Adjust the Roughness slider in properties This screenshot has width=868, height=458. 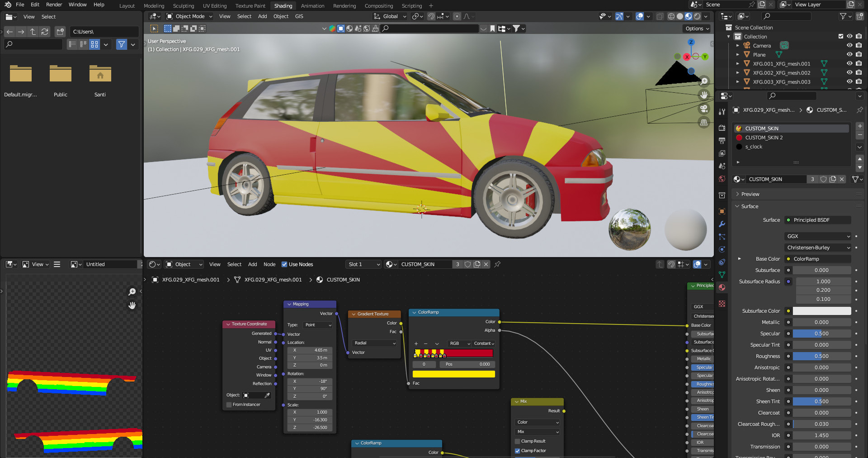[x=821, y=356]
